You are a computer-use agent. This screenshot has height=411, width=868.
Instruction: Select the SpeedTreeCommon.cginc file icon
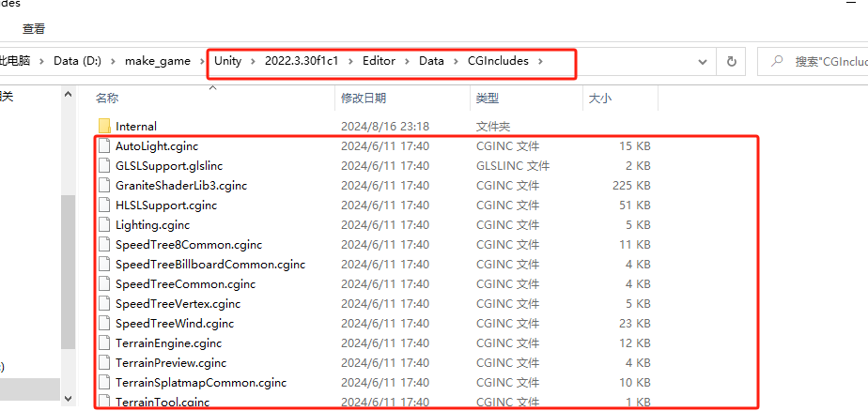(104, 283)
